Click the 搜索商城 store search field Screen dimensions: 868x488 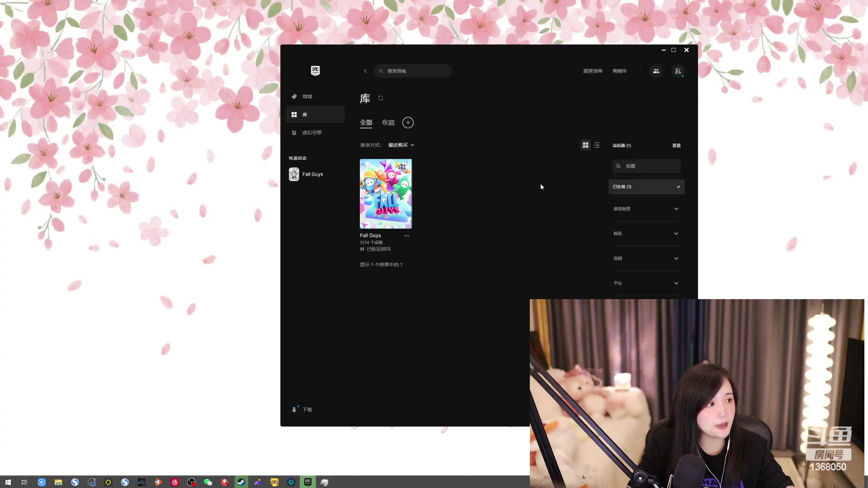tap(413, 71)
